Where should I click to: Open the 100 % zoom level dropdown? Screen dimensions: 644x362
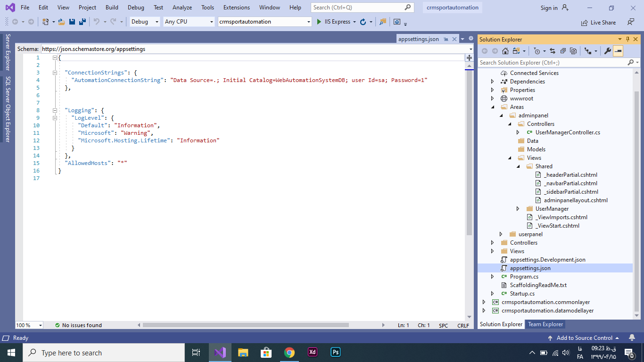[29, 325]
